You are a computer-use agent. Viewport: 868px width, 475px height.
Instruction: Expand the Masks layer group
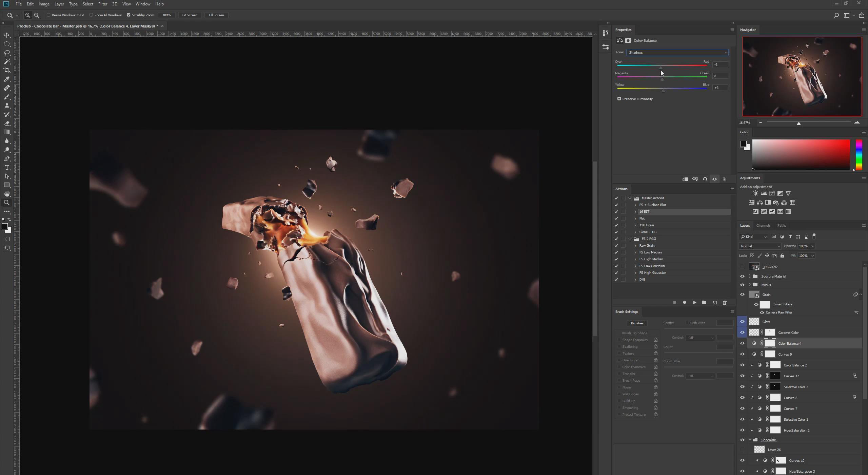pyautogui.click(x=750, y=285)
